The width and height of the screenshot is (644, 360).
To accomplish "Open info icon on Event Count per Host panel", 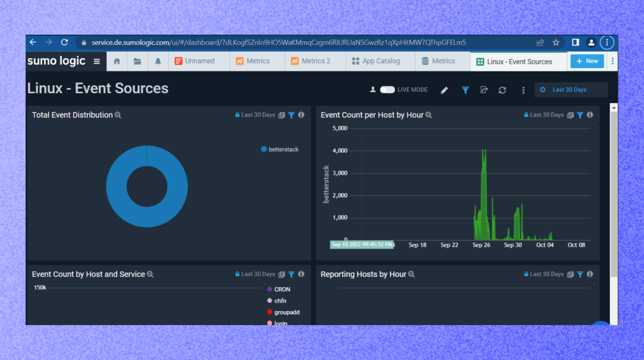I will click(590, 115).
